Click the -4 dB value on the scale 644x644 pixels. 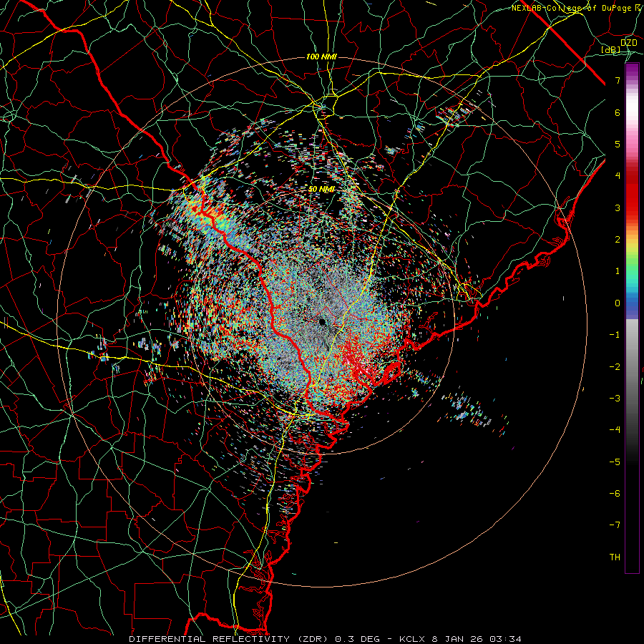[615, 430]
